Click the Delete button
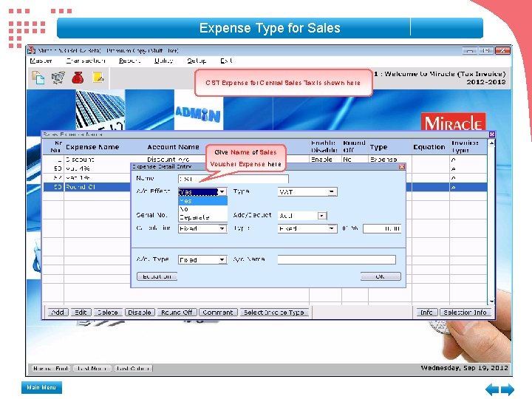532x399 pixels. [x=108, y=312]
